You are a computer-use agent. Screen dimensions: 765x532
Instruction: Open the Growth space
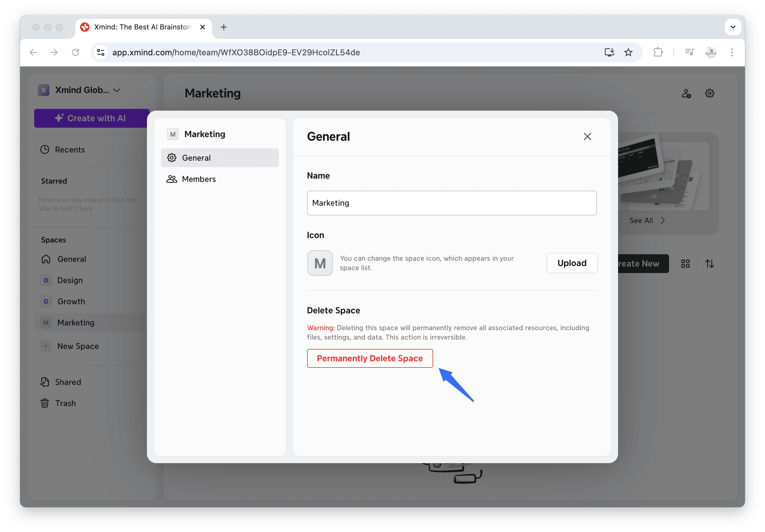point(71,301)
